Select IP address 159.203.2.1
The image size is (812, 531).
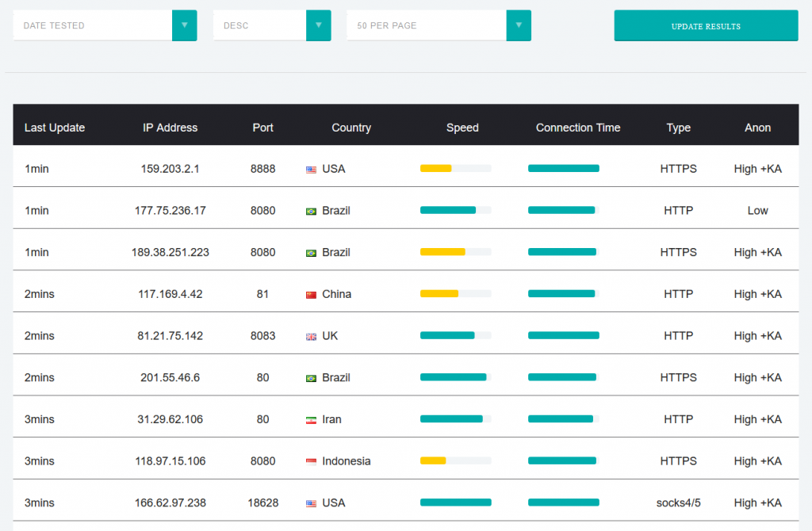coord(170,169)
